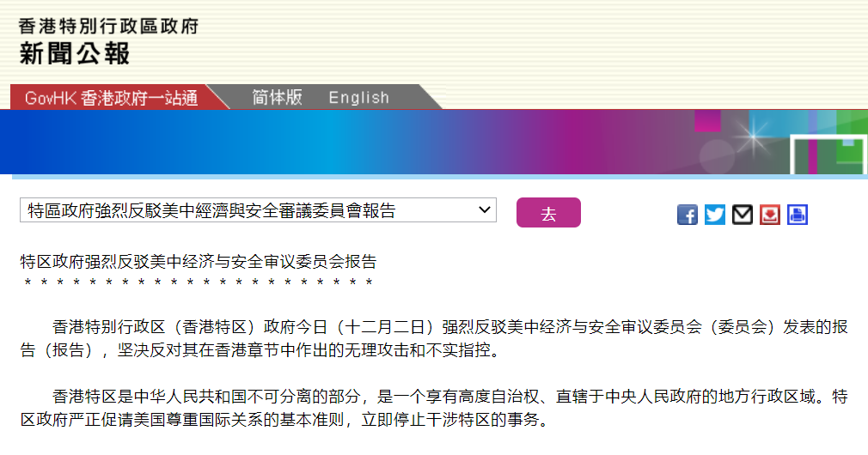The height and width of the screenshot is (455, 868).
Task: Click the 新聞公報 header title
Action: click(75, 54)
